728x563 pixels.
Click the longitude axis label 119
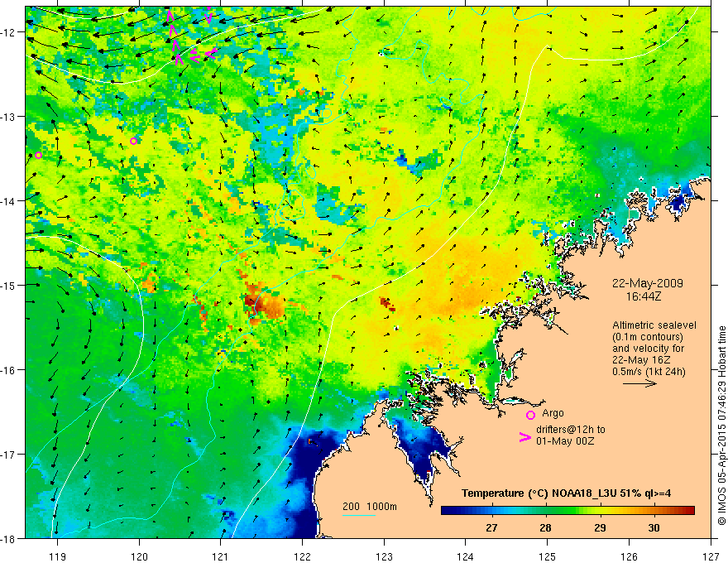58,556
